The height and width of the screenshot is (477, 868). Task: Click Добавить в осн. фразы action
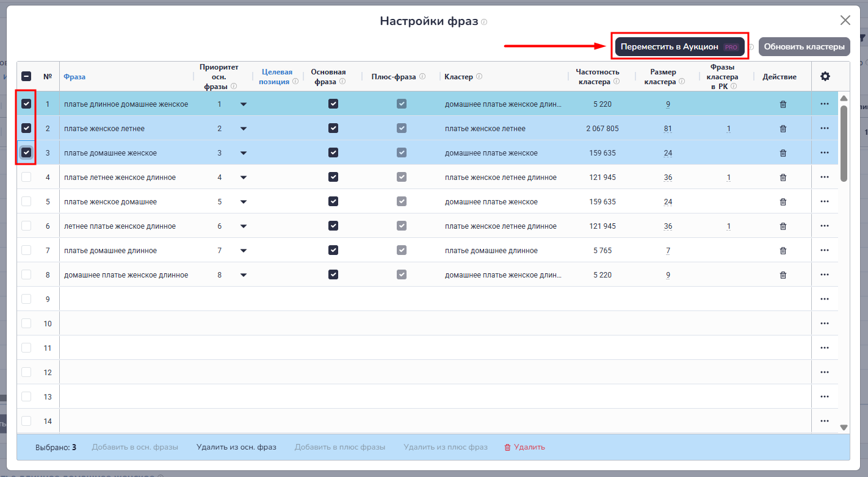pyautogui.click(x=135, y=447)
